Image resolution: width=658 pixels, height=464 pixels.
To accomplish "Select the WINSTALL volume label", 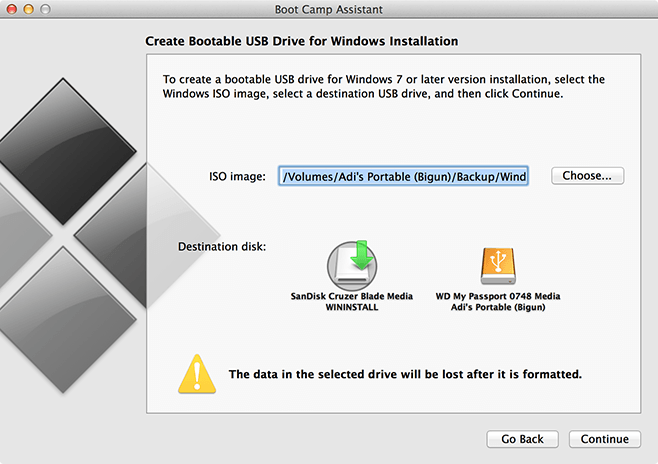I will tap(352, 307).
